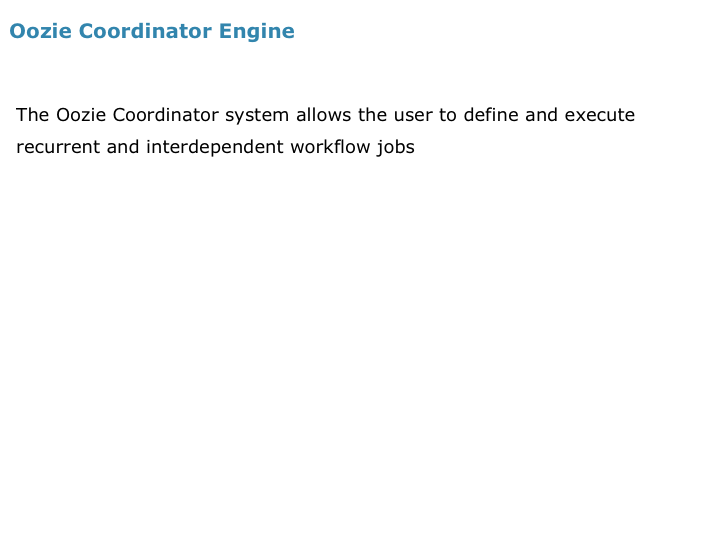This screenshot has width=720, height=540.
Task: Click the Oozie Coordinator Engine slide title
Action: click(152, 32)
